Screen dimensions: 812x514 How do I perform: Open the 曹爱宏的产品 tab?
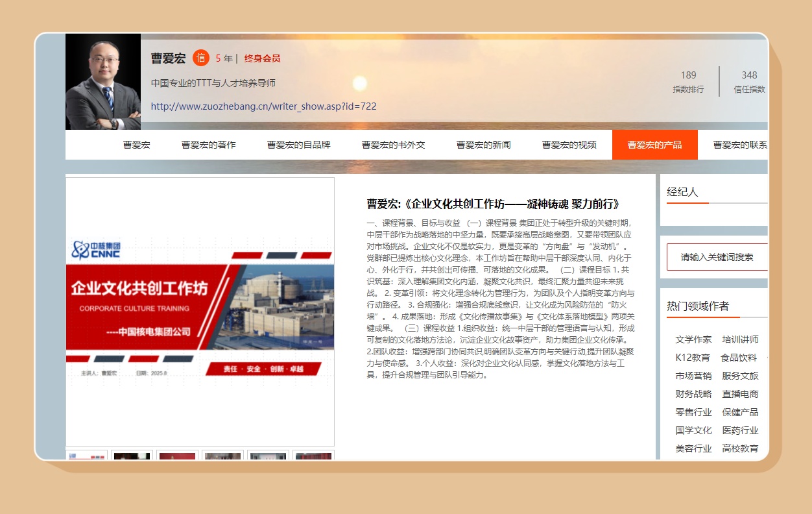point(654,145)
